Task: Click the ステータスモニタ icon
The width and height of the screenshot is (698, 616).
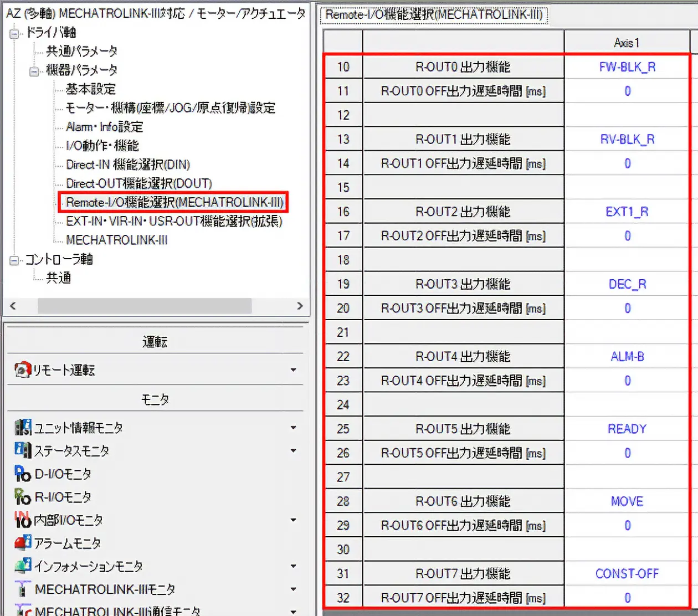Action: pos(23,450)
